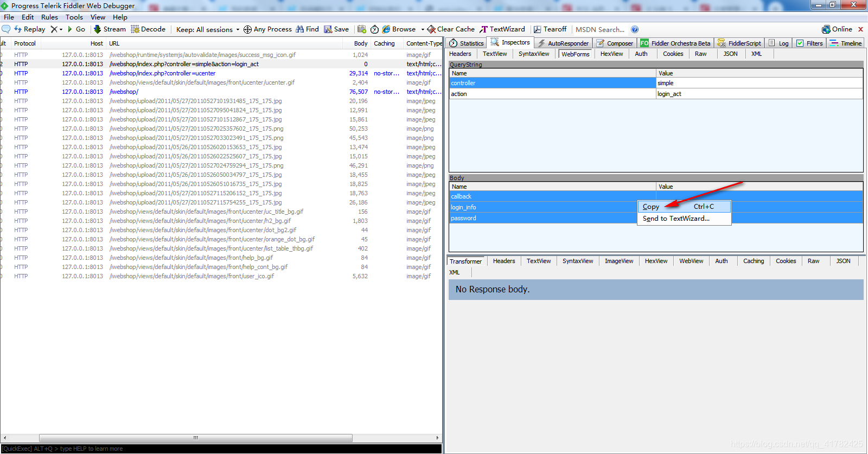Click the Save toolbar button
The width and height of the screenshot is (868, 454).
click(x=336, y=29)
